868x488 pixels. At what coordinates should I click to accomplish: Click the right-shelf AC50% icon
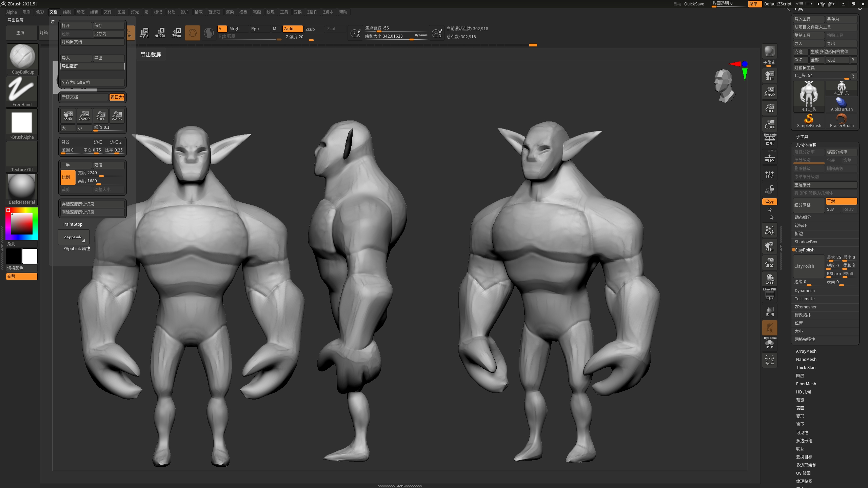pyautogui.click(x=769, y=124)
